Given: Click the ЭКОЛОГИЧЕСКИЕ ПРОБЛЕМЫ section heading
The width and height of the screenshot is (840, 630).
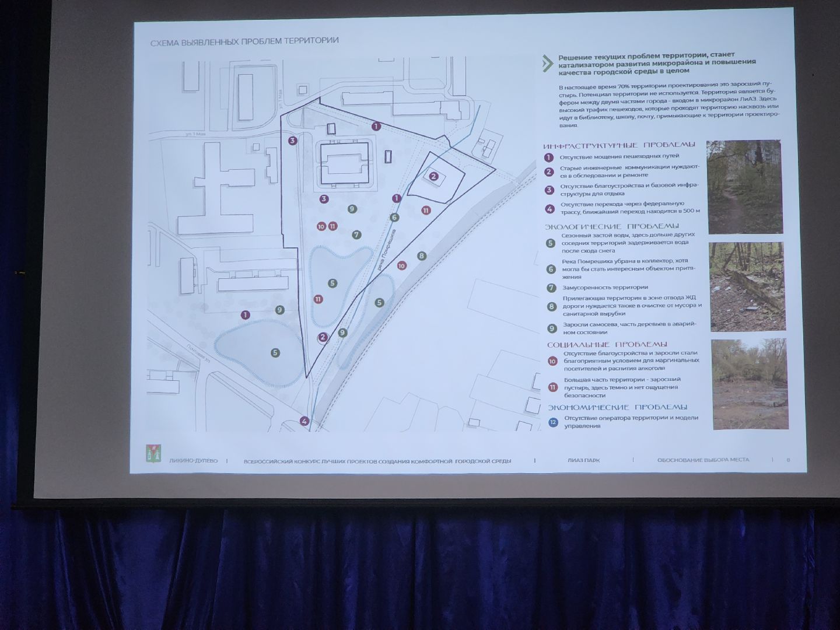Looking at the screenshot, I should [612, 226].
